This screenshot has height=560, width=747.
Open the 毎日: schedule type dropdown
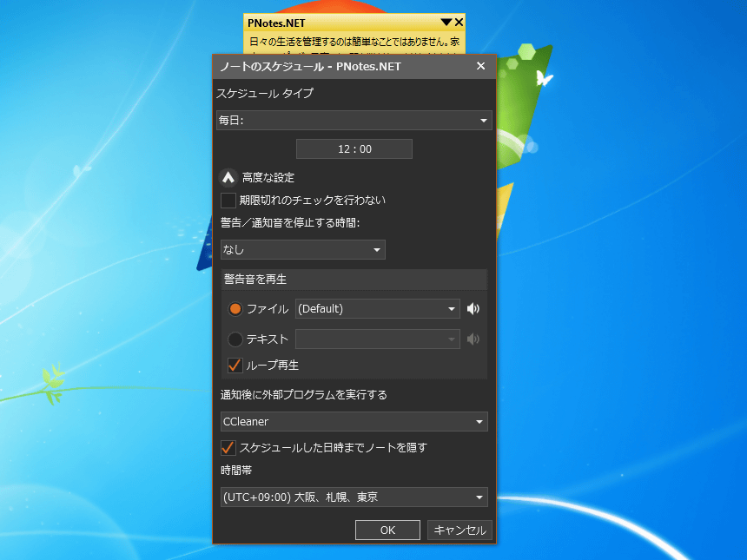[354, 121]
